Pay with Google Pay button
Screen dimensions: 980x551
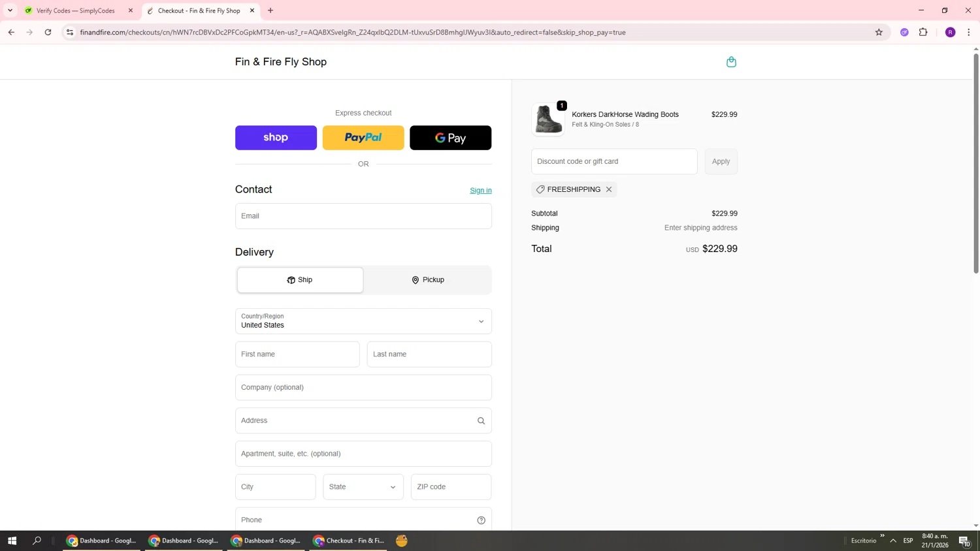pos(450,138)
